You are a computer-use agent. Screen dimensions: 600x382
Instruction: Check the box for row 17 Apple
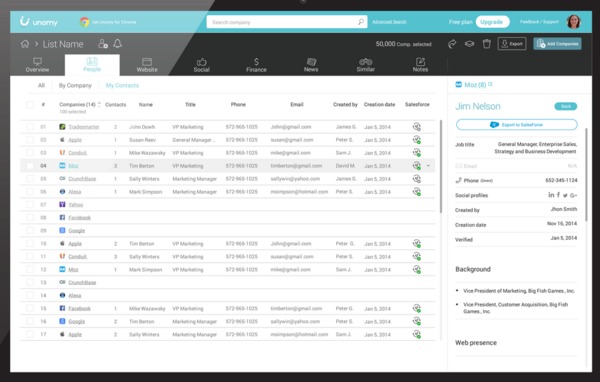tap(30, 334)
